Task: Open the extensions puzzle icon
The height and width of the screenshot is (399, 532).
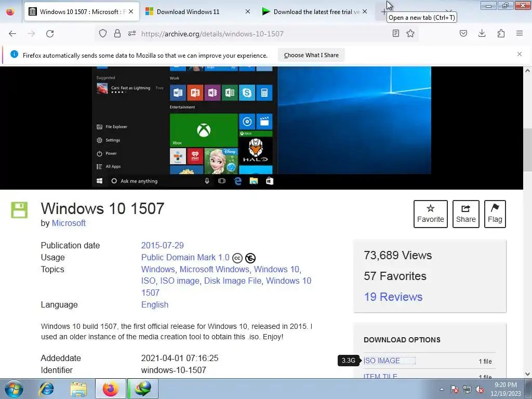Action: tap(501, 33)
